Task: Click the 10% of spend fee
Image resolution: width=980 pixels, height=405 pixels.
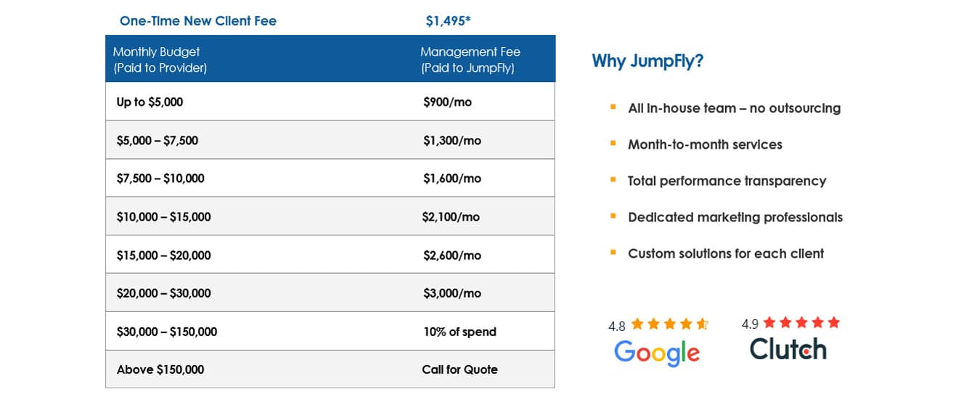Action: [x=460, y=332]
